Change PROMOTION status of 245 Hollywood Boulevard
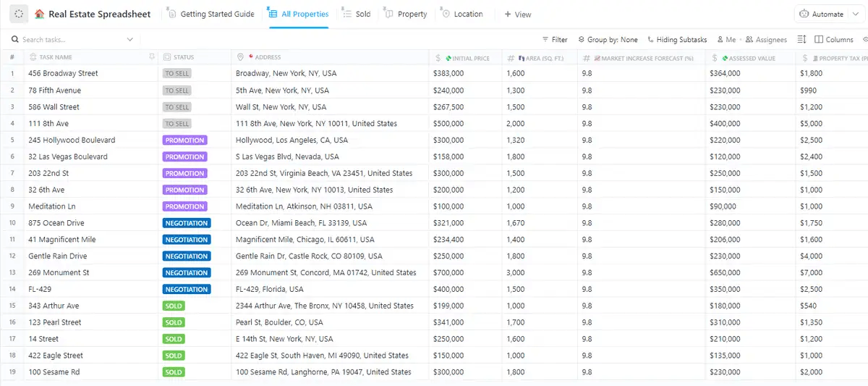The height and width of the screenshot is (386, 868). pos(184,140)
